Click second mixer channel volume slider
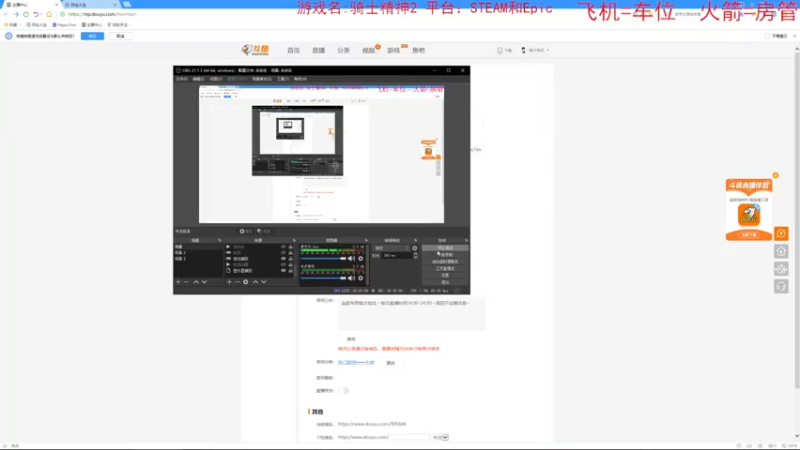The width and height of the screenshot is (800, 450). (x=323, y=278)
